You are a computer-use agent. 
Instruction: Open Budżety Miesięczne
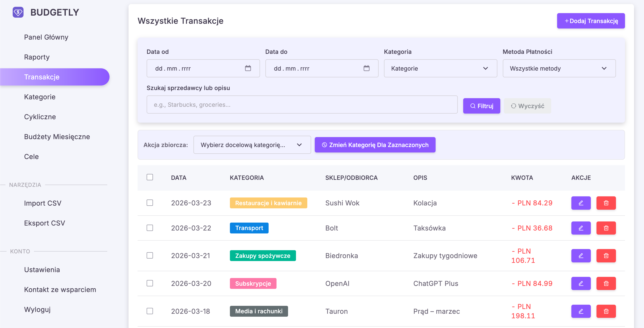coord(57,136)
